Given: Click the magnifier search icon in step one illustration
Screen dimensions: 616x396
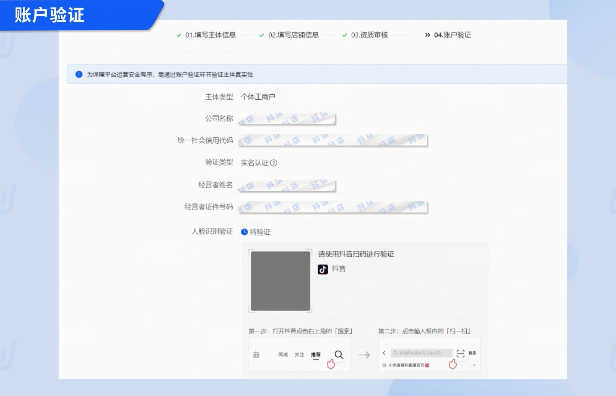Looking at the screenshot, I should [339, 355].
